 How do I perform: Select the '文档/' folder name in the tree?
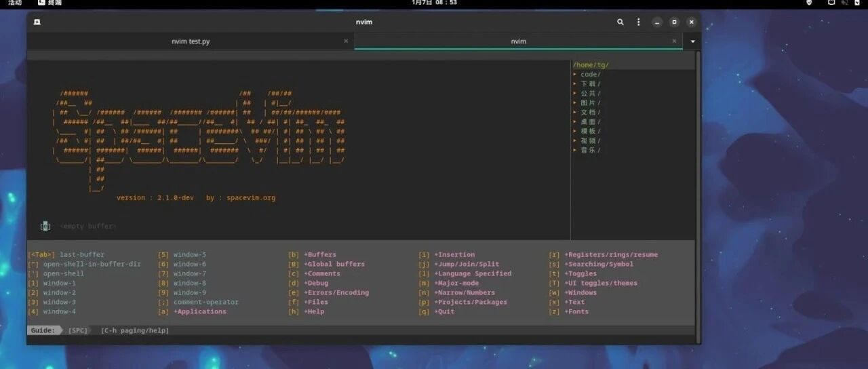(x=591, y=113)
